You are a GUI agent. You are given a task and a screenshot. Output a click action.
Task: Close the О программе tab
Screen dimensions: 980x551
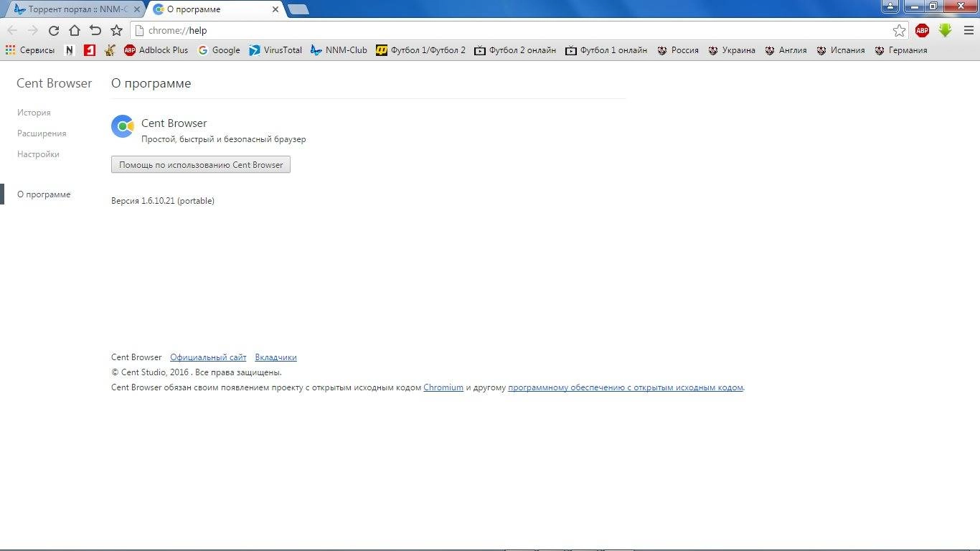(275, 9)
